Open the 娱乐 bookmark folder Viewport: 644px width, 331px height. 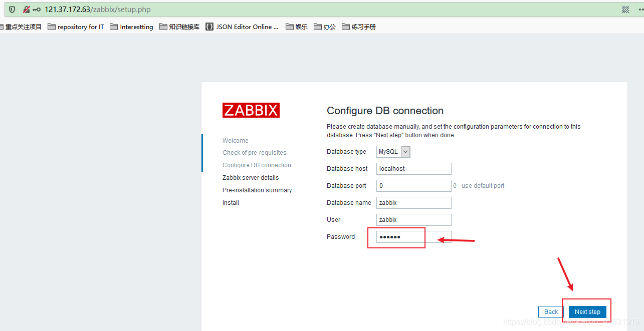[297, 27]
